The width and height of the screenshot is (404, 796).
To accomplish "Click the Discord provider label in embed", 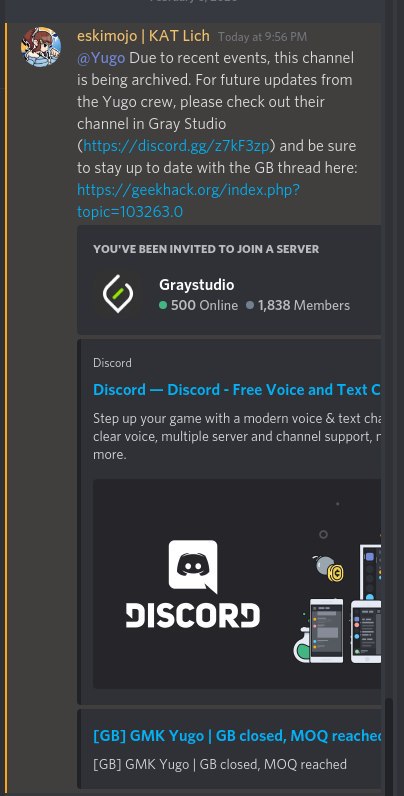I will 112,363.
